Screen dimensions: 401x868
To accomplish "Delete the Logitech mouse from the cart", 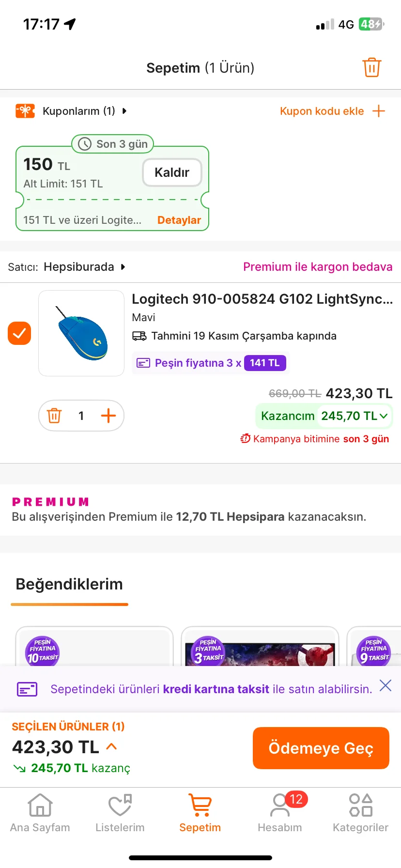I will [x=54, y=416].
